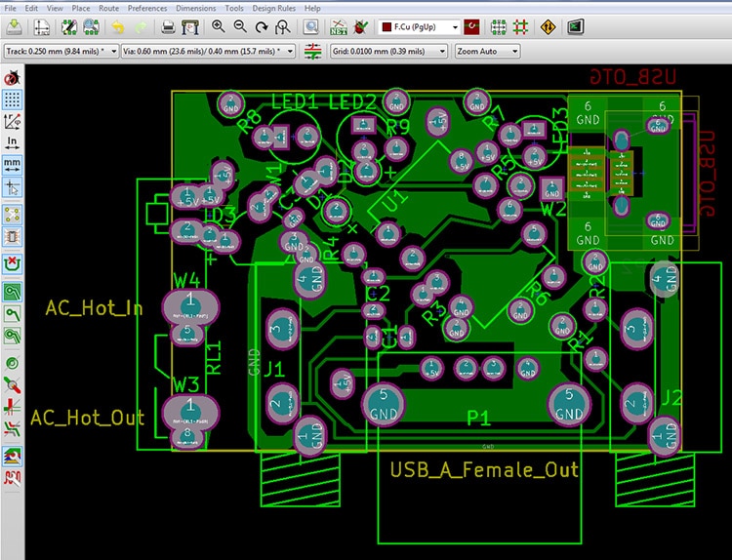The width and height of the screenshot is (732, 560).
Task: Switch units to inches
Action: coord(13,142)
